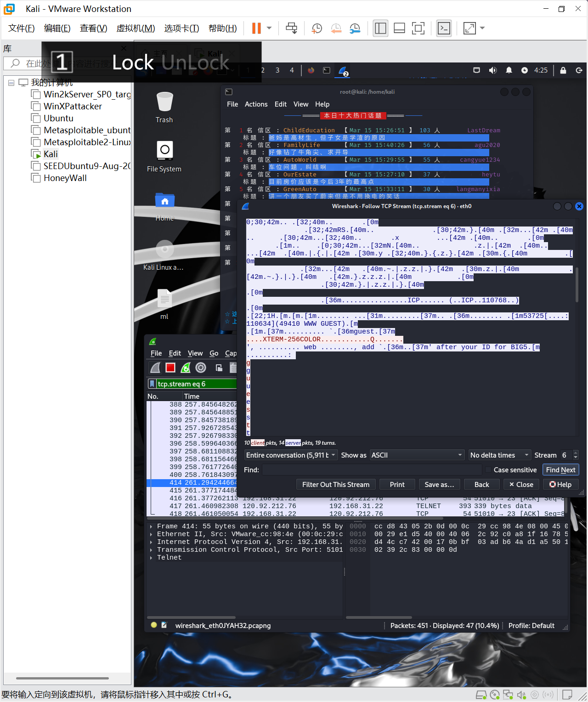Image resolution: width=588 pixels, height=702 pixels.
Task: Click the revert to snapshot icon
Action: (336, 28)
